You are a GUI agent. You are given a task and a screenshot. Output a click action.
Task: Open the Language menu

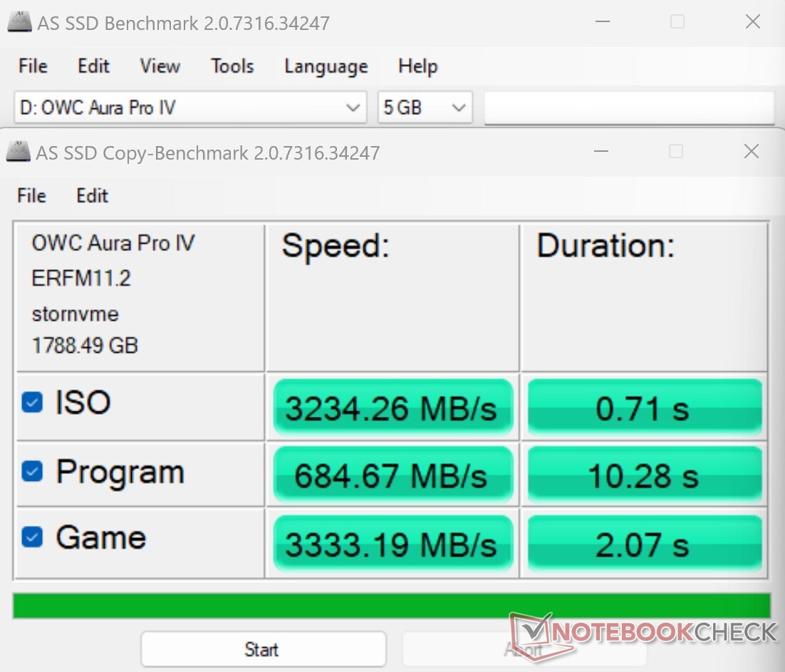(x=326, y=66)
